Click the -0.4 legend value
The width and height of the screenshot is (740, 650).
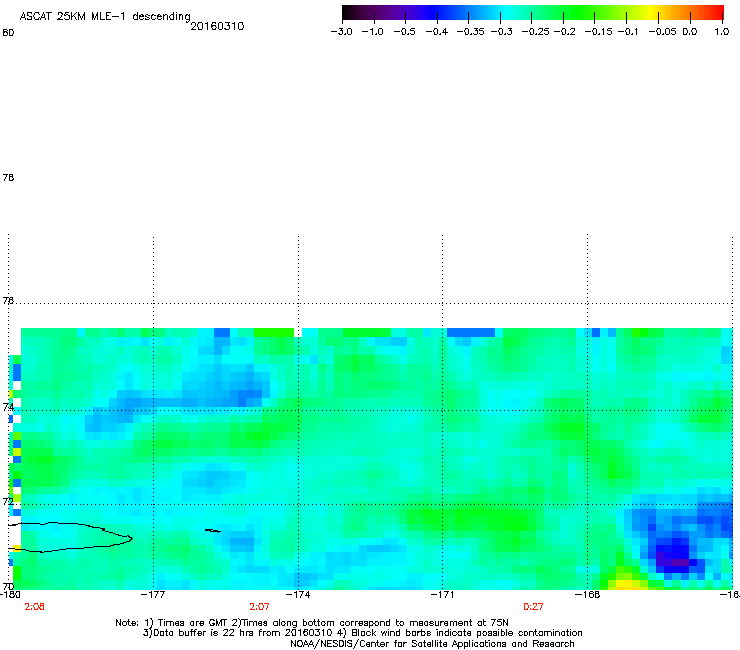click(x=437, y=32)
